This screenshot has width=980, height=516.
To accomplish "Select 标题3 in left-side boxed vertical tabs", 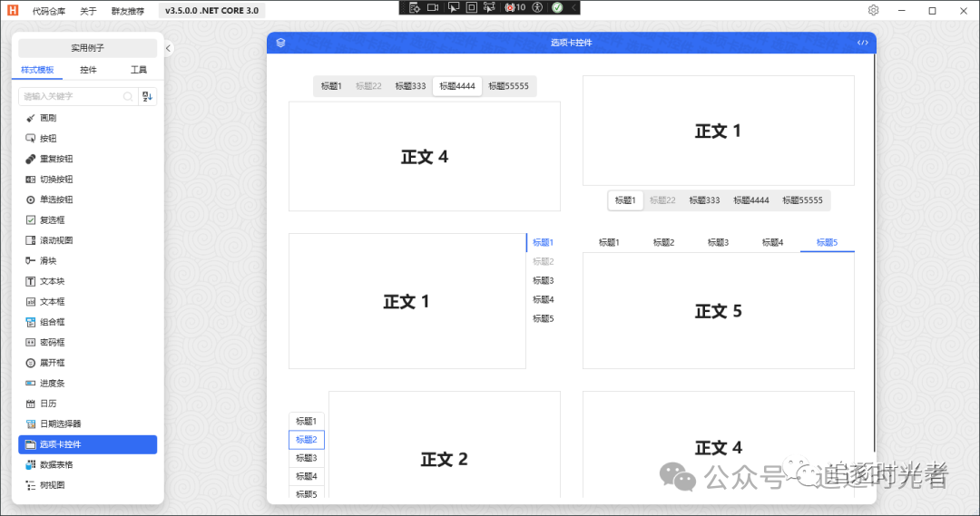I will pyautogui.click(x=307, y=458).
